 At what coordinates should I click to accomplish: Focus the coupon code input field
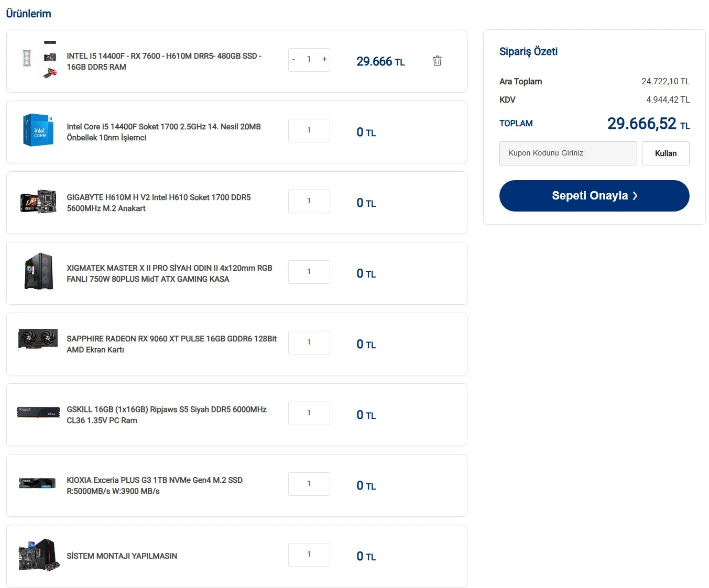click(568, 153)
